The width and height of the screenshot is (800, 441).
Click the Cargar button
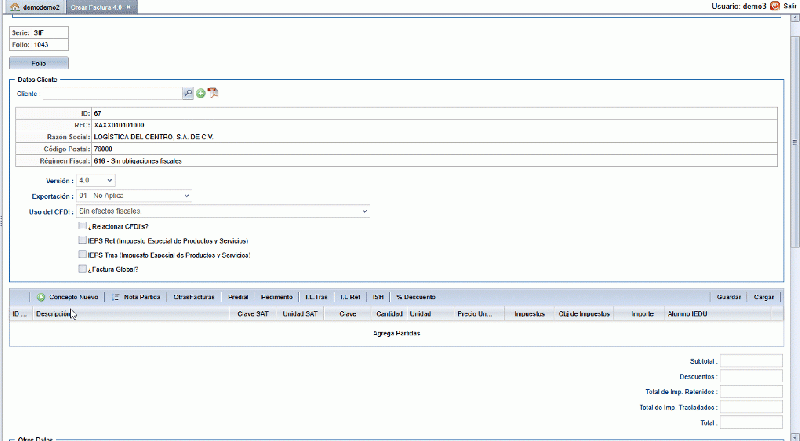coord(764,297)
